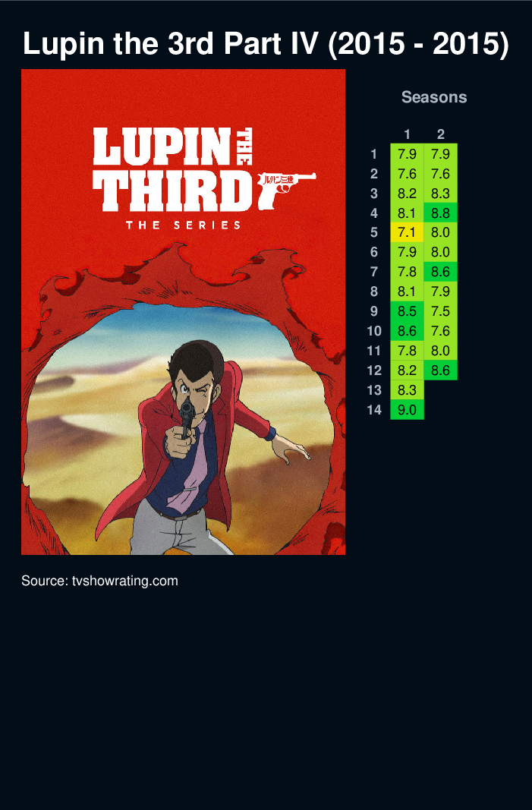Select episode row label 5

[x=374, y=232]
